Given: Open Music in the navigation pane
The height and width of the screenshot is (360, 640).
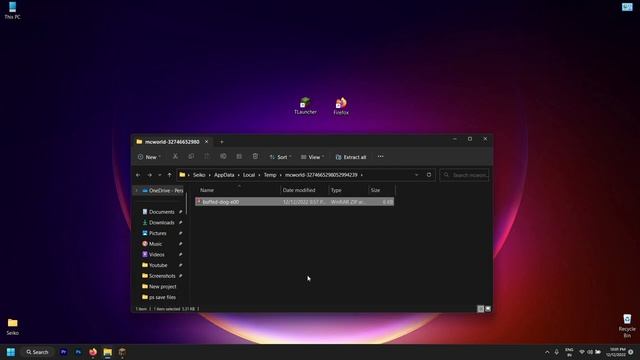Looking at the screenshot, I should [152, 244].
